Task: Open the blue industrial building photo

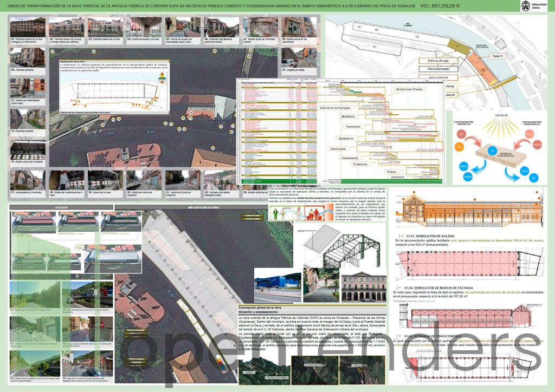Action: click(277, 285)
